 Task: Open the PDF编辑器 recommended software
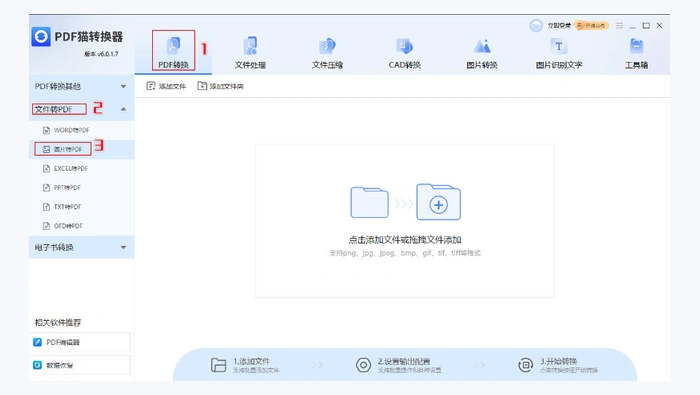80,342
